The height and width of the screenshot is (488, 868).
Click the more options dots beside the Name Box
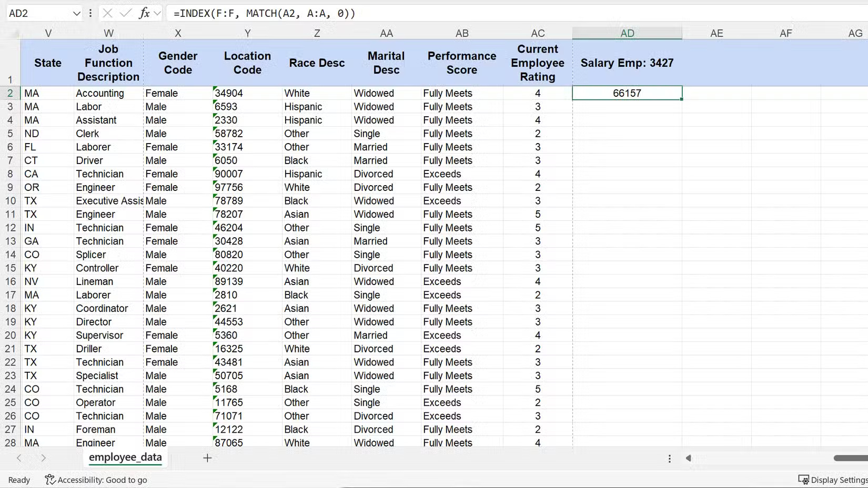90,13
